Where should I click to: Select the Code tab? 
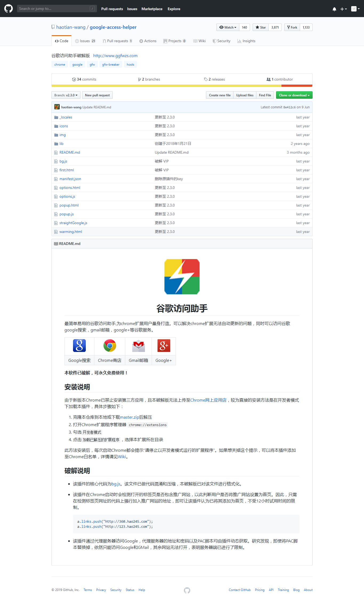62,41
